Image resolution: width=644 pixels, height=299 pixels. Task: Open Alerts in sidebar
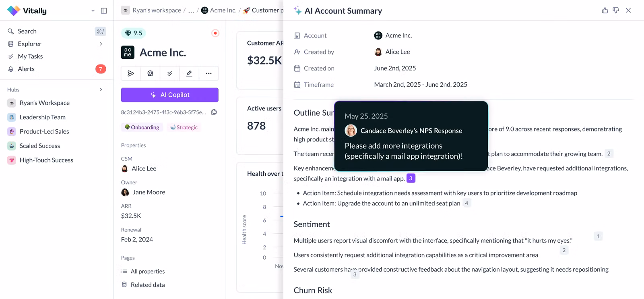tap(26, 69)
